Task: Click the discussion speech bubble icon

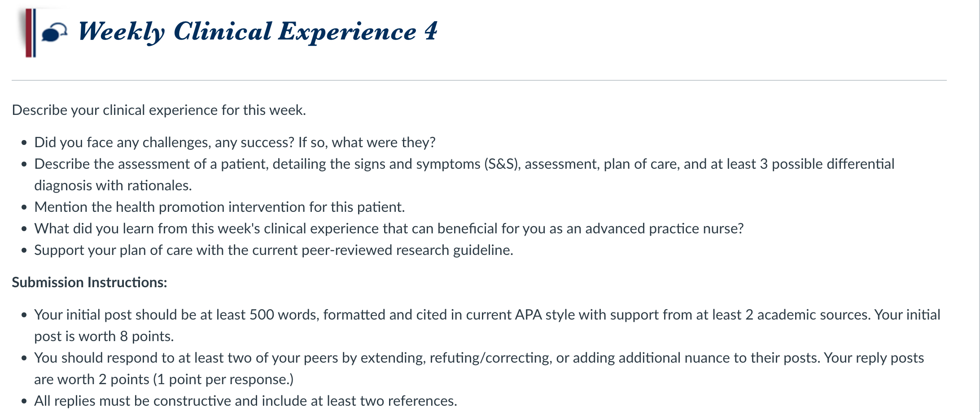Action: 54,33
